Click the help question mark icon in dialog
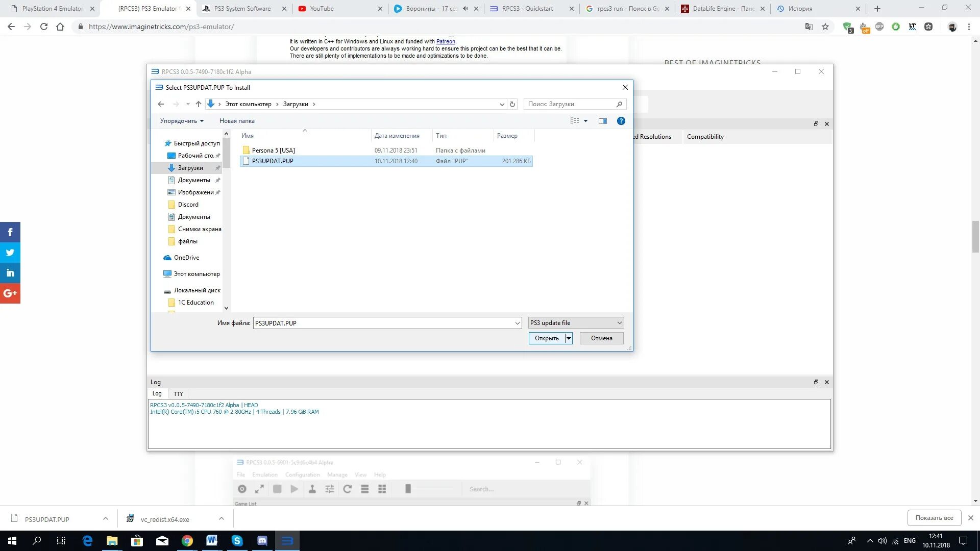Viewport: 980px width, 551px height. coord(621,121)
